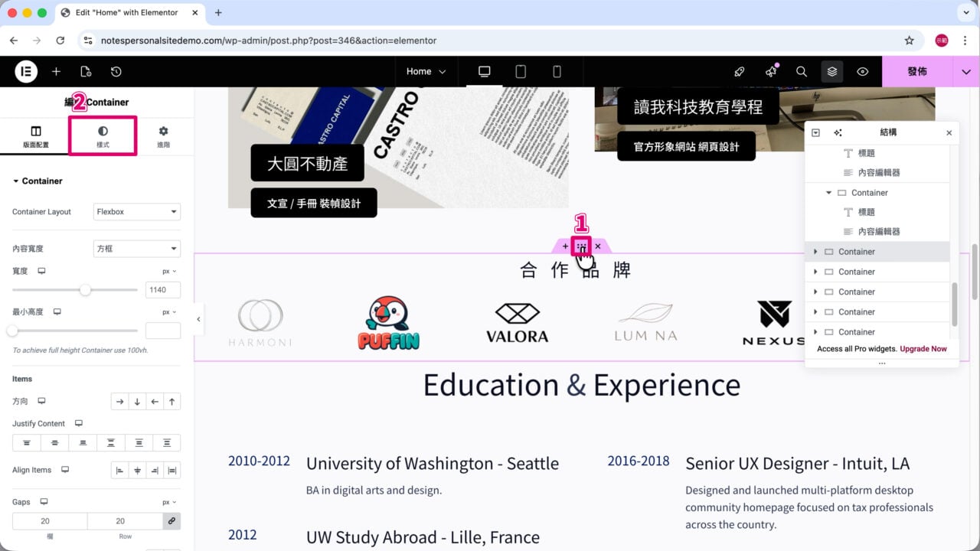Click the container's edit drag handle

pyautogui.click(x=581, y=246)
